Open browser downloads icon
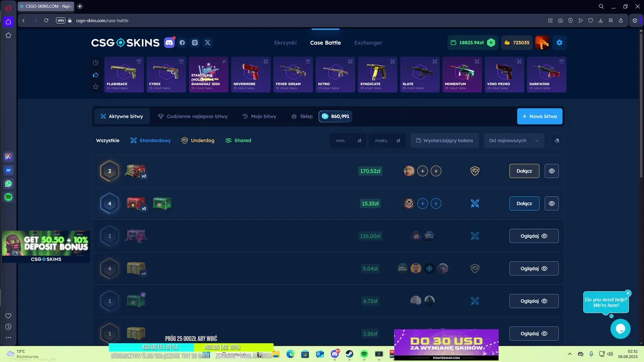Screen dimensions: 644x362 coord(601,21)
